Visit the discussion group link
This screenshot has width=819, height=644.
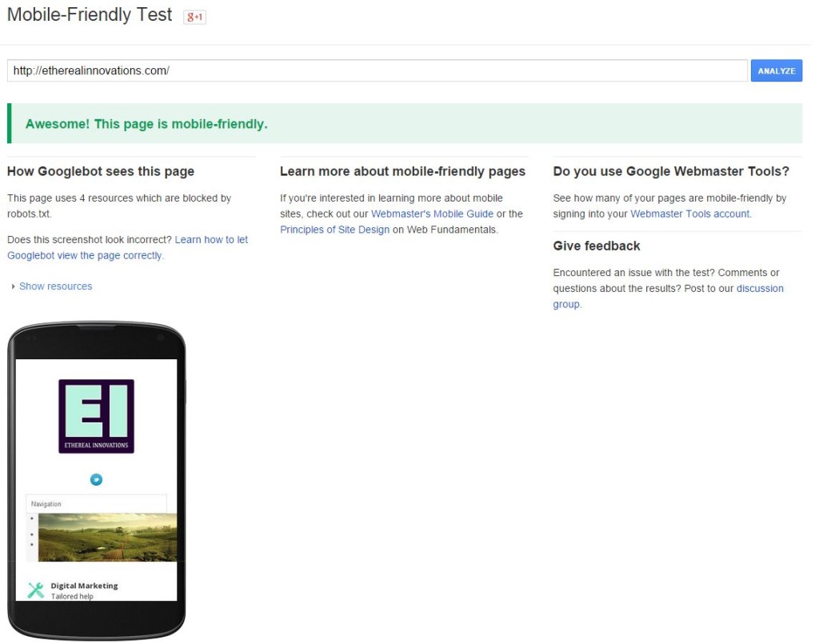[759, 289]
